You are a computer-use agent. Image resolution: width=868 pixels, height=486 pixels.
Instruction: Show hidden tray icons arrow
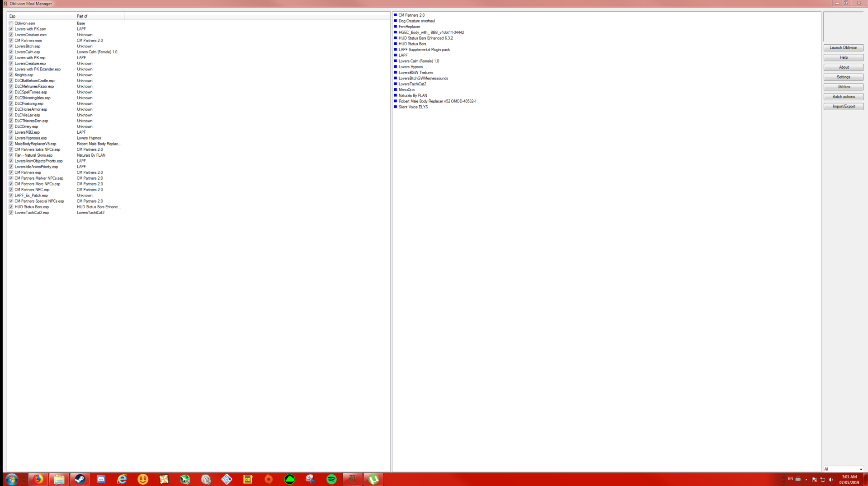click(x=806, y=480)
